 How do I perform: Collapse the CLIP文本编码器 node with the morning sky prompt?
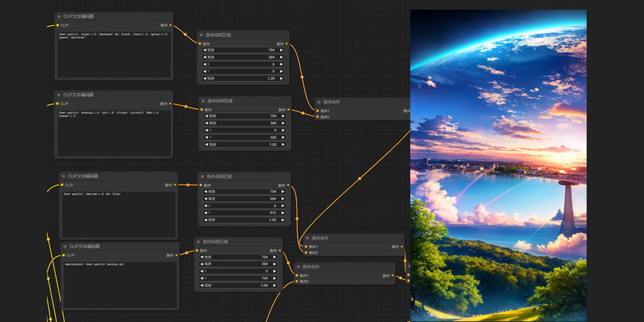pyautogui.click(x=65, y=247)
